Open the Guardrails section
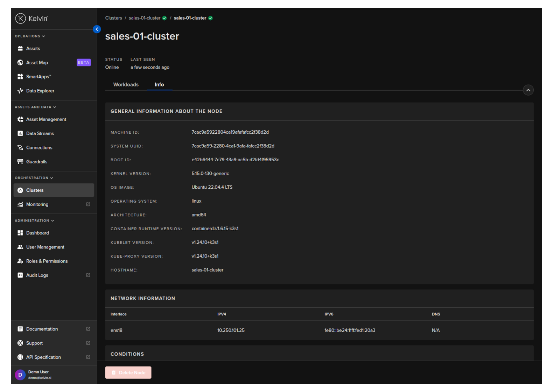 36,162
